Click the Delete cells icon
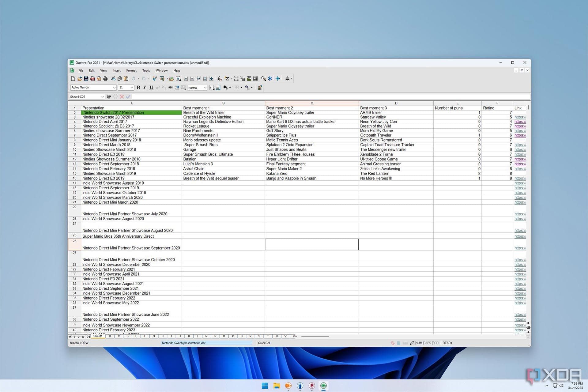This screenshot has height=392, width=588. [x=192, y=79]
